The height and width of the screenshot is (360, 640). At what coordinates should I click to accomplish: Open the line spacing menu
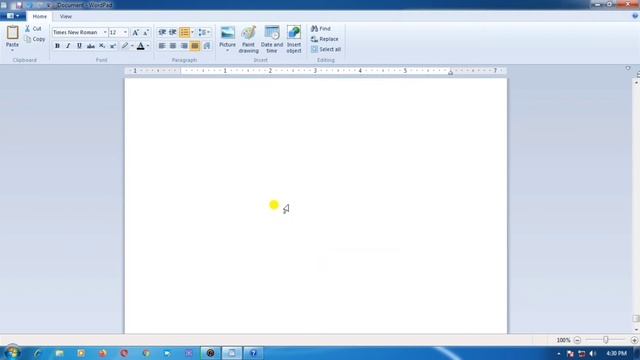[x=204, y=32]
